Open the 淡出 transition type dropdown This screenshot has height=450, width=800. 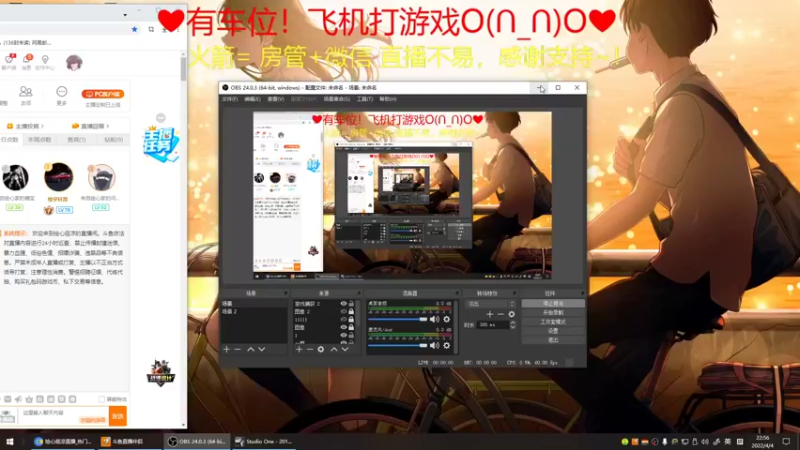pyautogui.click(x=491, y=304)
